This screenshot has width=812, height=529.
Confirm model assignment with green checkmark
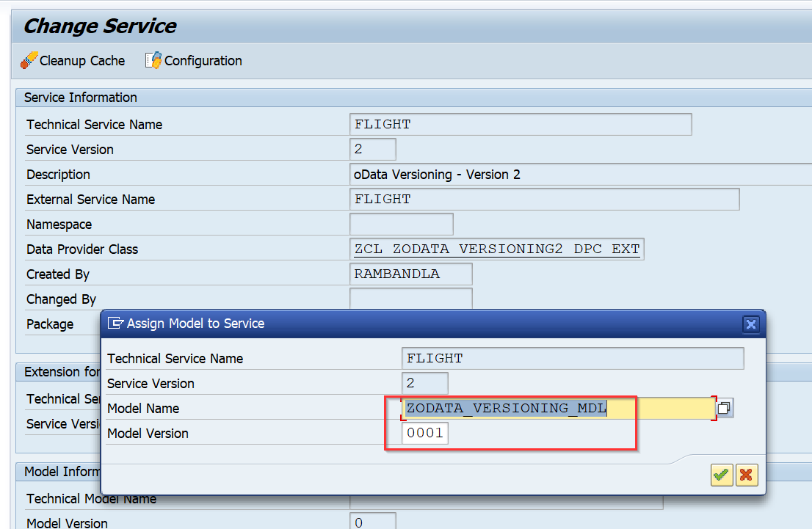(x=721, y=475)
